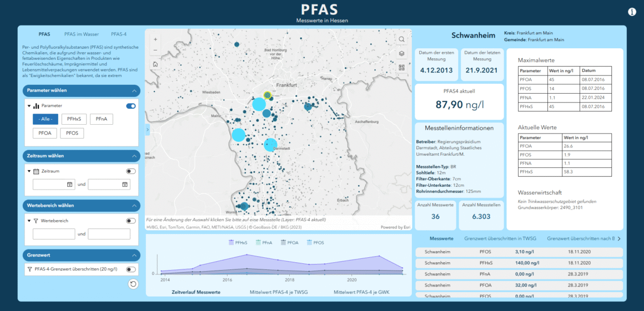The height and width of the screenshot is (311, 644).
Task: Select the PFOS parameter button
Action: click(72, 134)
